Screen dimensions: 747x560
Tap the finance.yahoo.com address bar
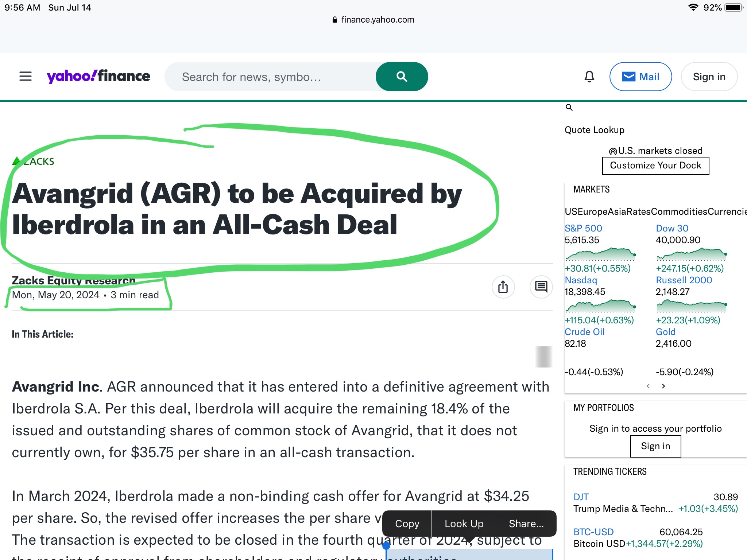(373, 20)
